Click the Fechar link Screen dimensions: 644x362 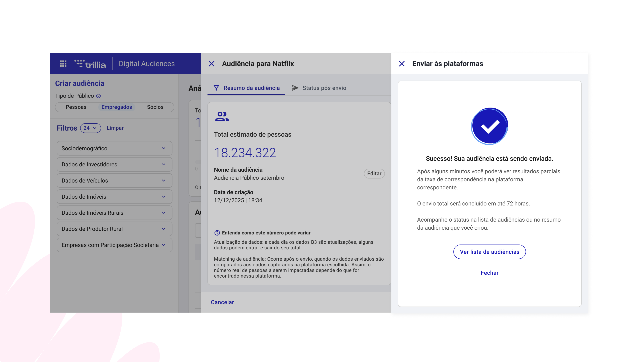[490, 273]
